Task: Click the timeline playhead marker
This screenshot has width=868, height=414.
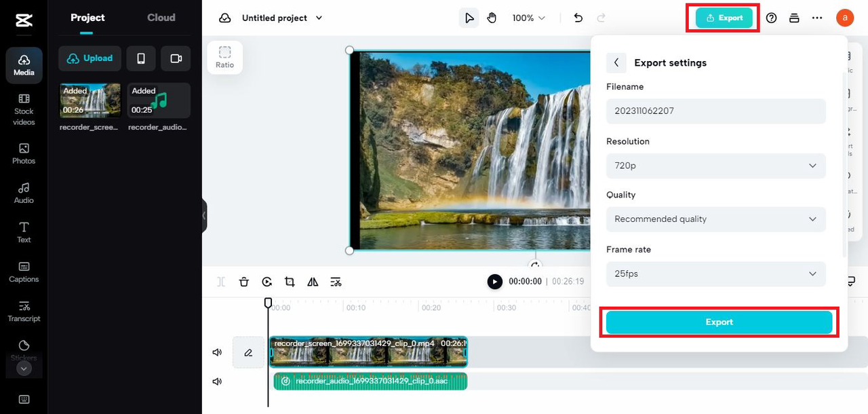Action: point(268,303)
